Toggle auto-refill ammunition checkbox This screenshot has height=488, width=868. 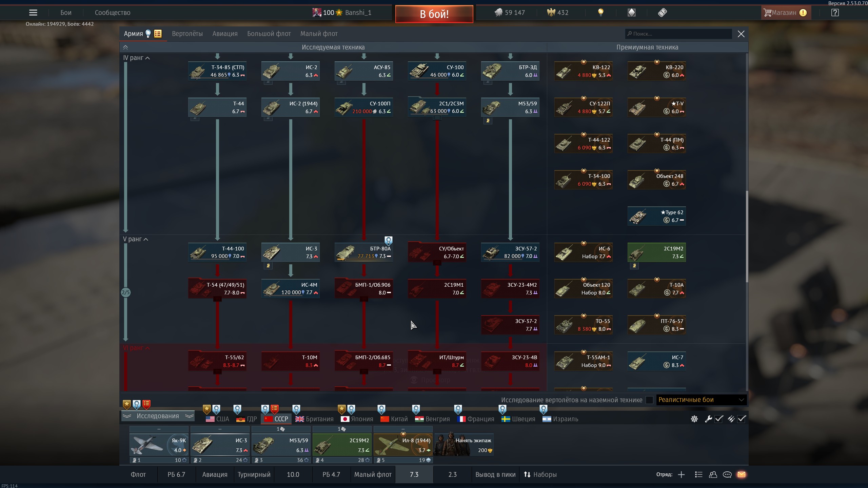coord(742,419)
